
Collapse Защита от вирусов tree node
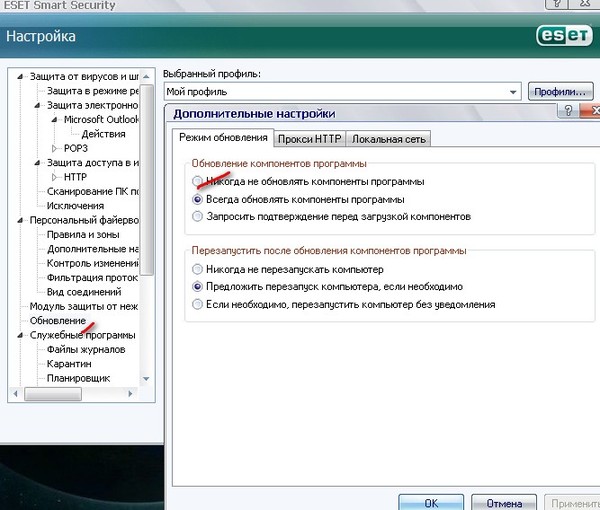tap(20, 77)
